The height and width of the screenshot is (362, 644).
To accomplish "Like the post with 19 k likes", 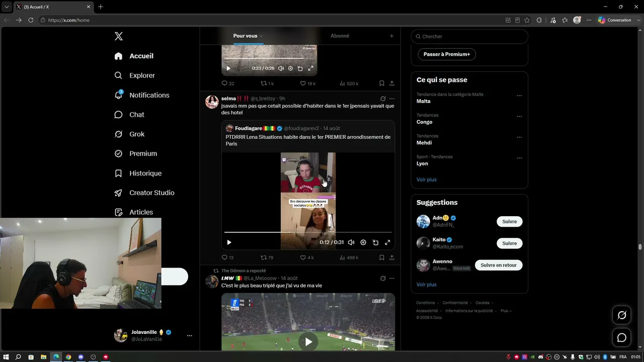I will tap(308, 83).
